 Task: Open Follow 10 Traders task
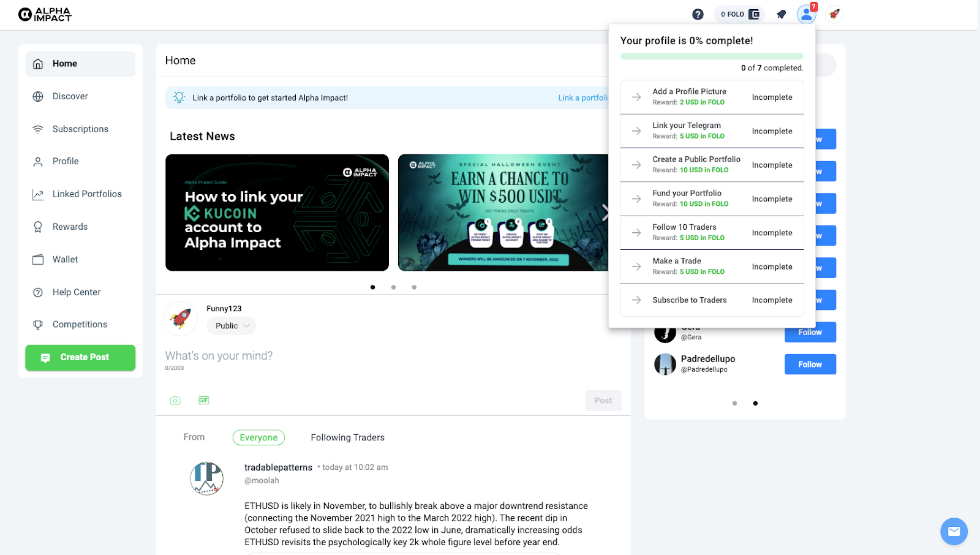click(712, 233)
